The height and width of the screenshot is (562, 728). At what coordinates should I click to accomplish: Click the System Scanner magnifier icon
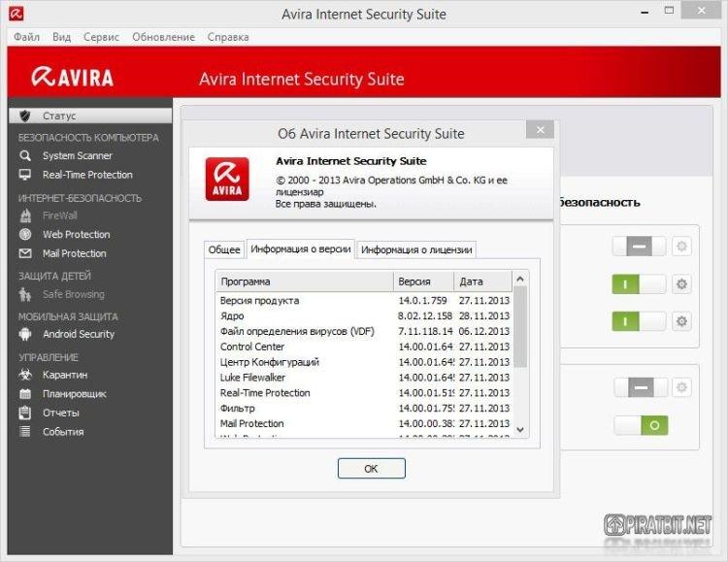[25, 155]
